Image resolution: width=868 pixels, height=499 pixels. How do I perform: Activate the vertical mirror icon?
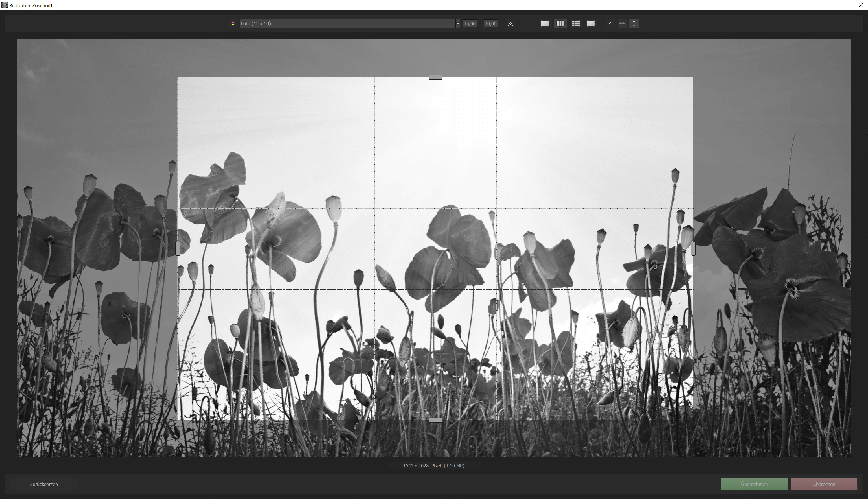[x=634, y=23]
